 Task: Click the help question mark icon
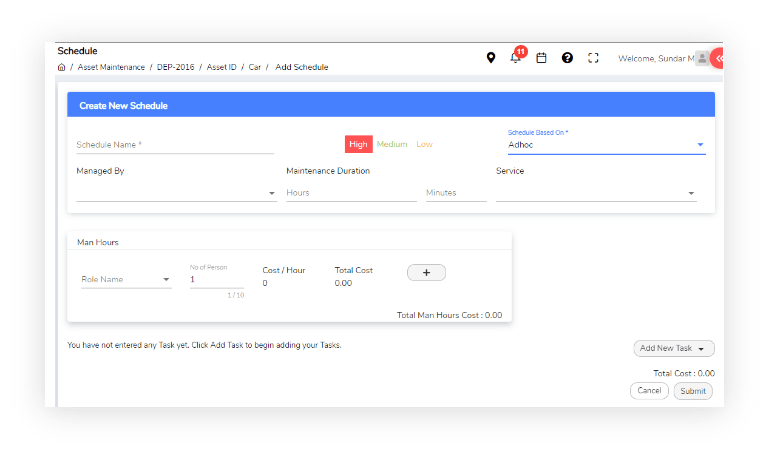tap(567, 58)
